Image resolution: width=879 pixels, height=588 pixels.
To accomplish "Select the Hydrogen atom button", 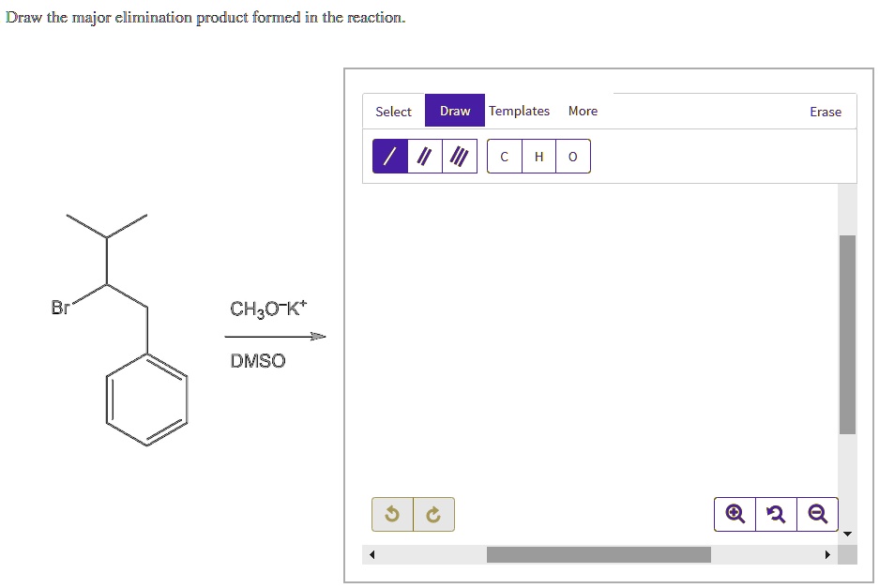I will click(538, 157).
